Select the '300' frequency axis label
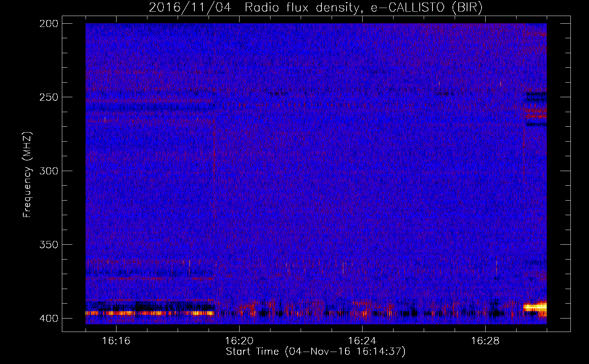 click(x=48, y=171)
